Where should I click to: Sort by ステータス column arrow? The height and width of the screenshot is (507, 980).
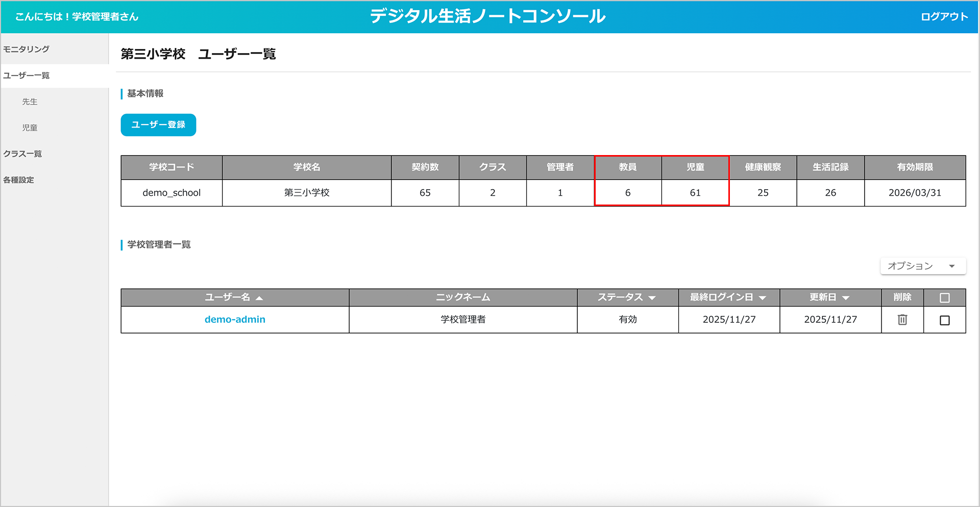pos(652,298)
